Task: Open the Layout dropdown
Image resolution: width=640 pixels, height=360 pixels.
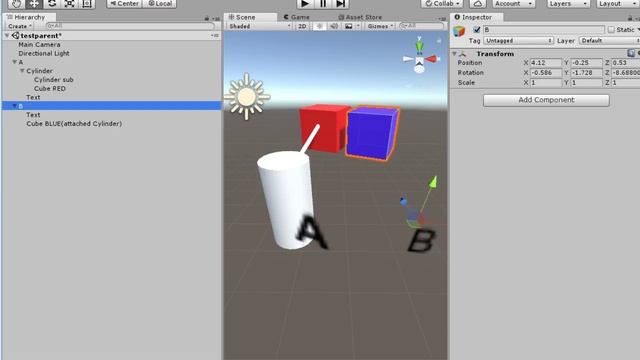Action: tap(617, 4)
